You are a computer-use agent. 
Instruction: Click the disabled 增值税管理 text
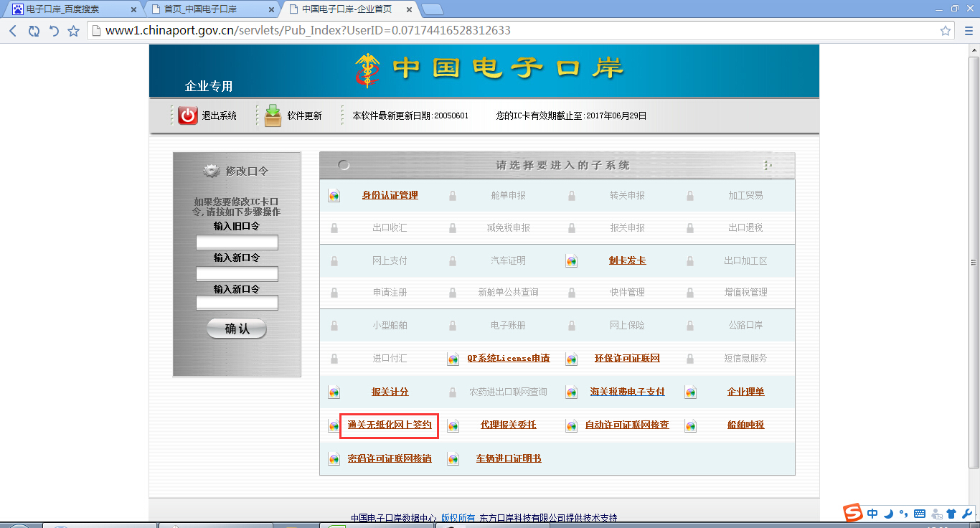(x=745, y=292)
